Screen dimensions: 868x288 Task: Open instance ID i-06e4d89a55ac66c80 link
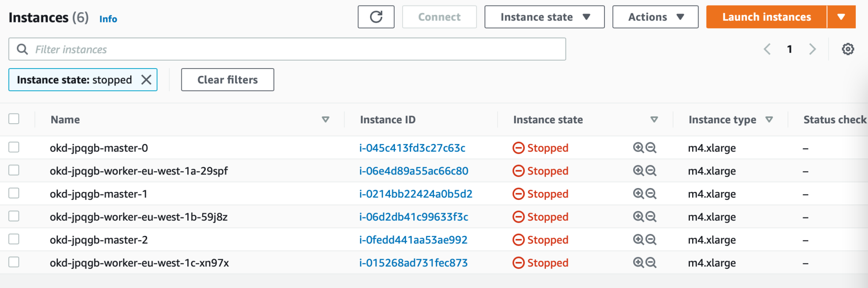pos(414,171)
